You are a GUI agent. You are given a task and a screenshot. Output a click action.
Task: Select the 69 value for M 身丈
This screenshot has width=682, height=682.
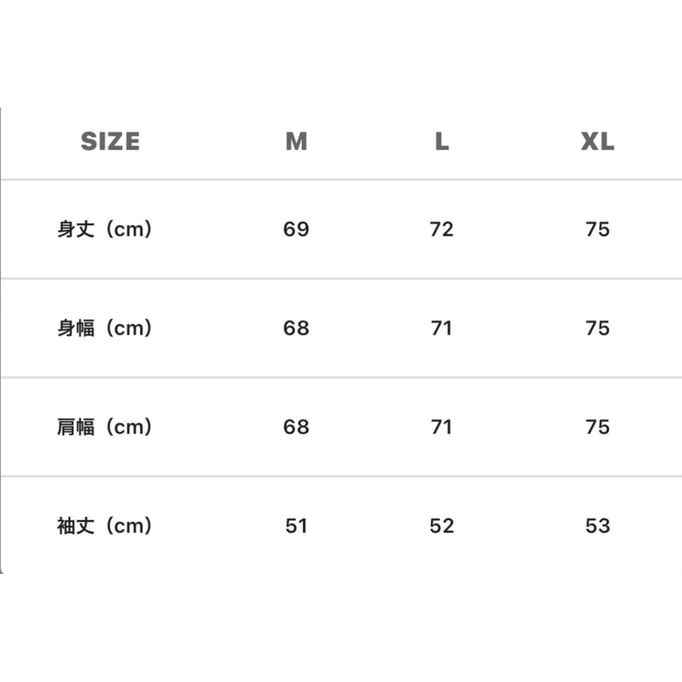(x=296, y=229)
